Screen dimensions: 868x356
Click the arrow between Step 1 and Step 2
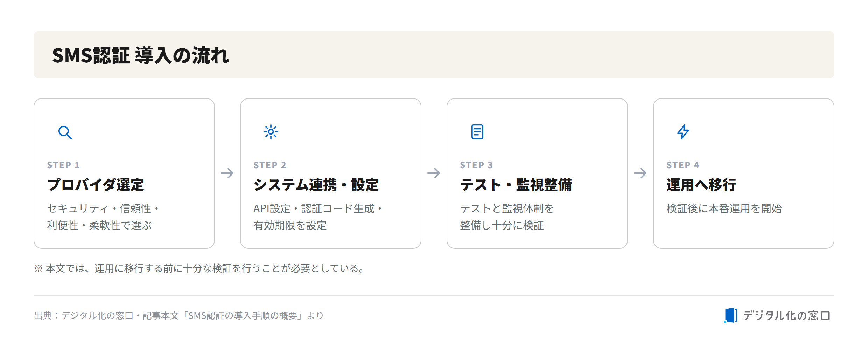point(227,173)
